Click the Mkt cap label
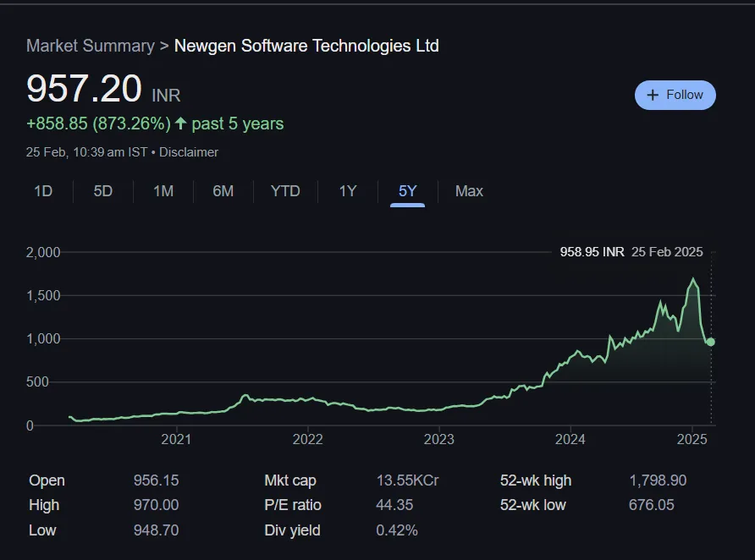 pos(290,480)
